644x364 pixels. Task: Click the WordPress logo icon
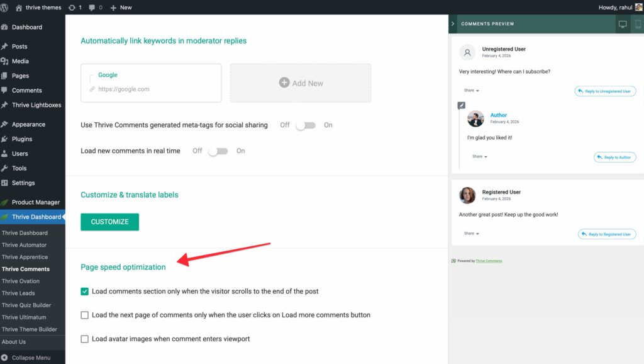[x=6, y=8]
